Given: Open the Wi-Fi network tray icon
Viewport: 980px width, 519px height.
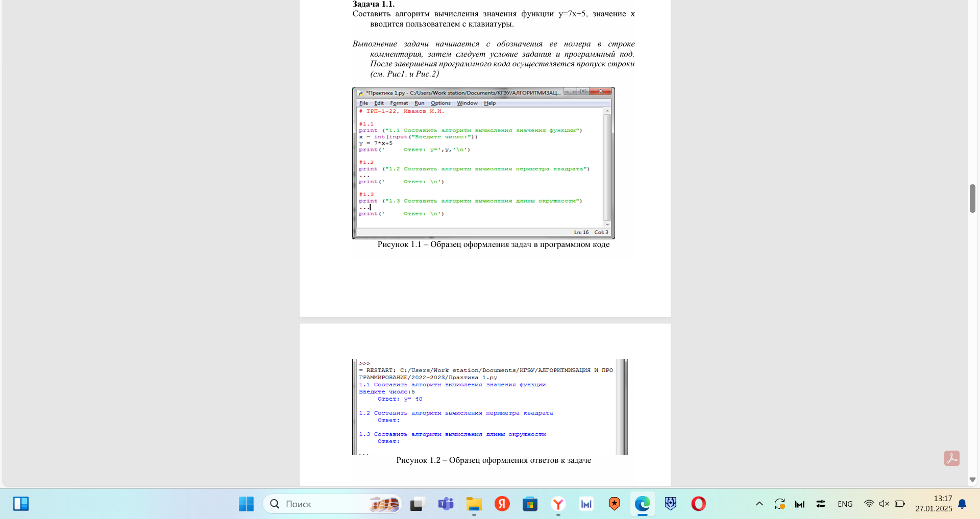Looking at the screenshot, I should tap(869, 504).
